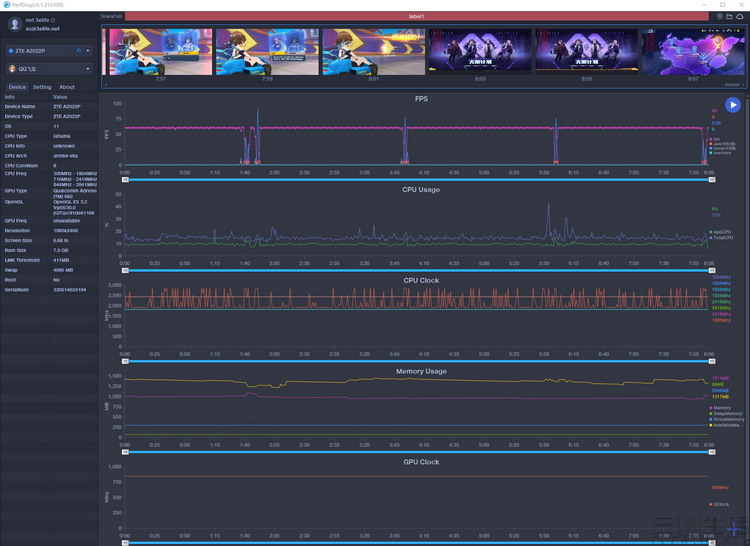Click the GPU Clock chart title
This screenshot has width=750, height=546.
pos(421,462)
